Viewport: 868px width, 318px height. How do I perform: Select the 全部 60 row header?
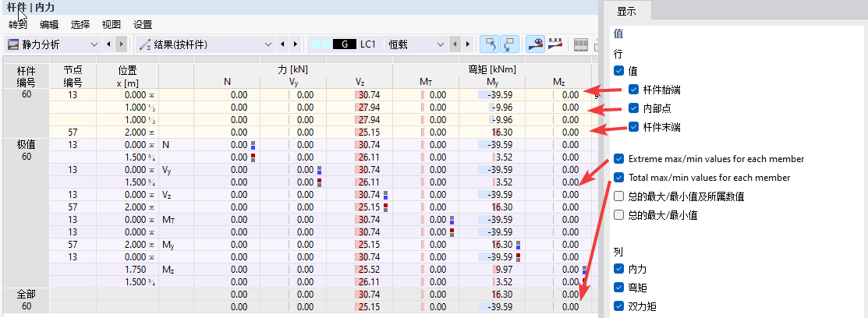pyautogui.click(x=26, y=300)
